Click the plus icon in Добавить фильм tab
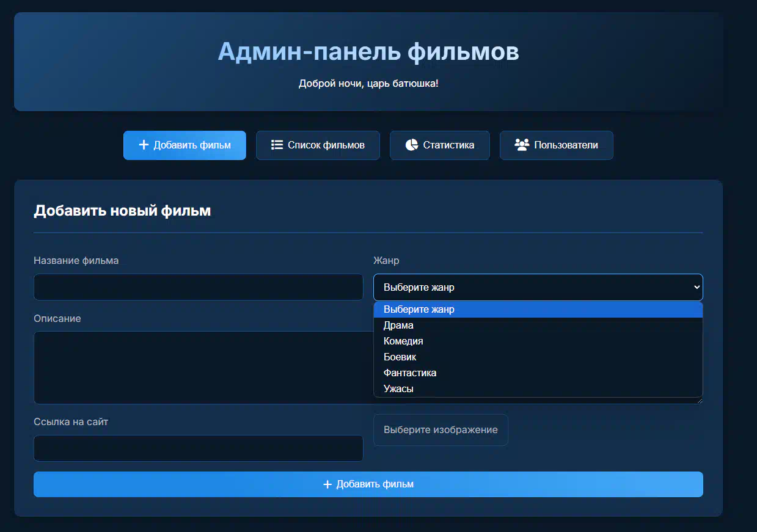Viewport: 757px width, 532px height. tap(144, 145)
